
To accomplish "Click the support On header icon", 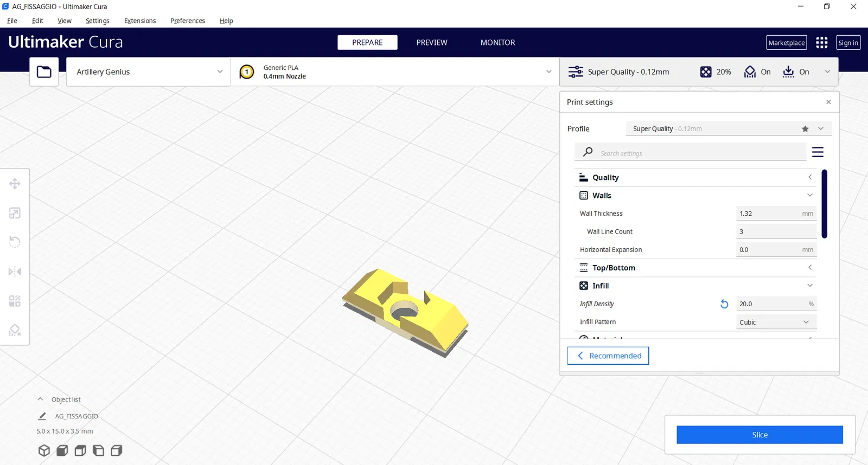I will 750,72.
